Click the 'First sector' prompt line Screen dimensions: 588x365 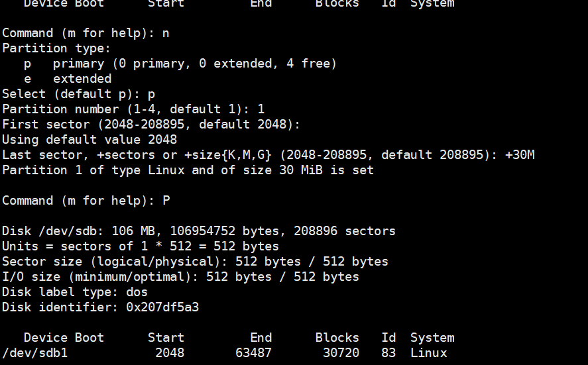click(151, 125)
